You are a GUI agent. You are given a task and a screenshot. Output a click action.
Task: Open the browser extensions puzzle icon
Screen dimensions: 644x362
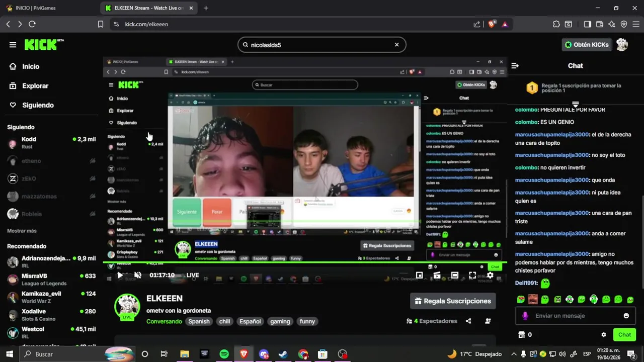[x=556, y=24]
